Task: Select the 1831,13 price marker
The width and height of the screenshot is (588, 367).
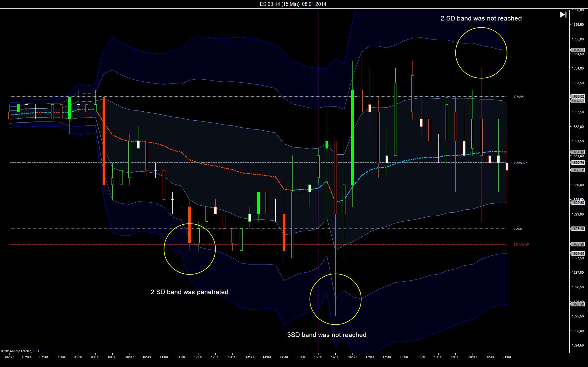Action: pyautogui.click(x=577, y=152)
